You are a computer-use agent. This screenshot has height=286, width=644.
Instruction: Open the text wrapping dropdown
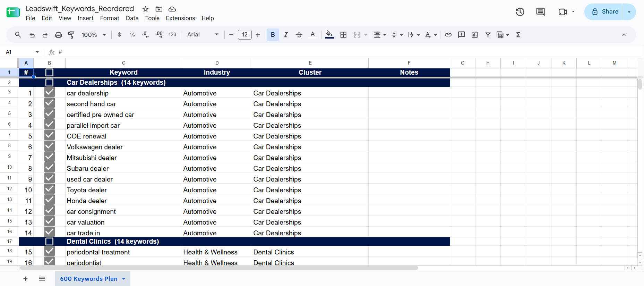(414, 35)
